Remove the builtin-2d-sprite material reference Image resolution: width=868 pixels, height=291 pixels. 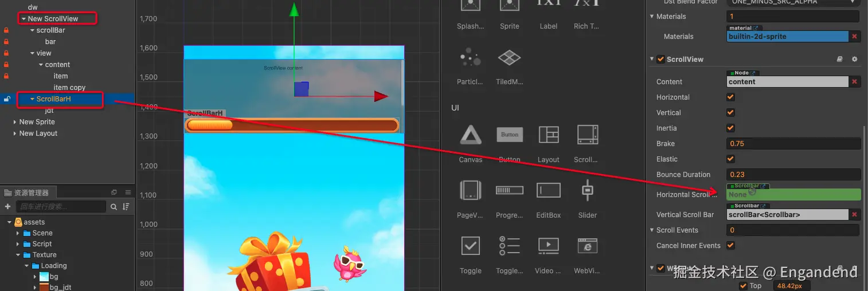[854, 37]
